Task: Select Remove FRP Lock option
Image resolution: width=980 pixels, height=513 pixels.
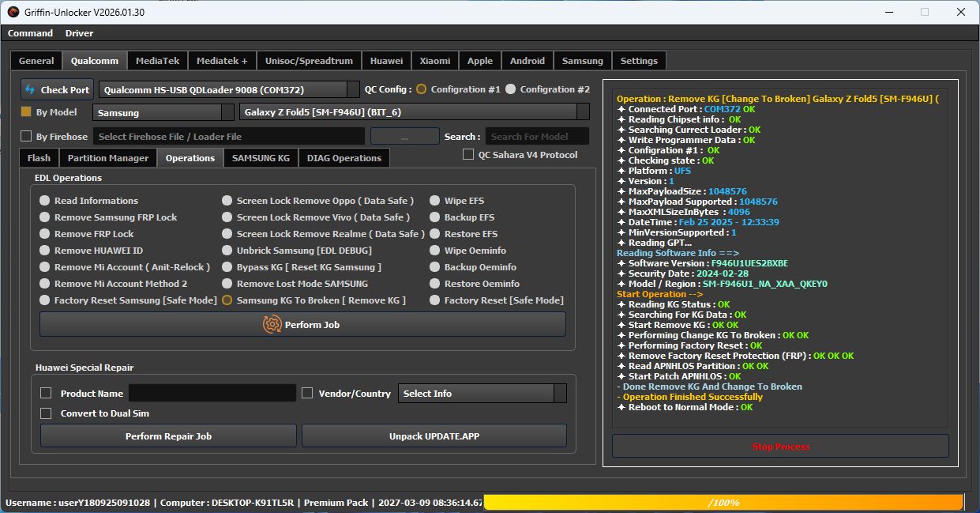Action: [45, 234]
